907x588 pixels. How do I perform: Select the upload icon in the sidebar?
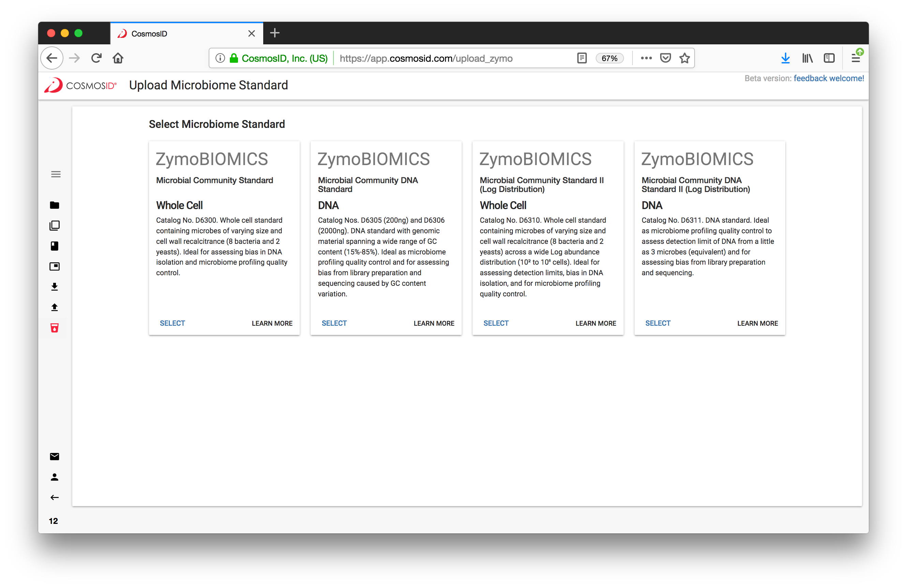point(55,307)
